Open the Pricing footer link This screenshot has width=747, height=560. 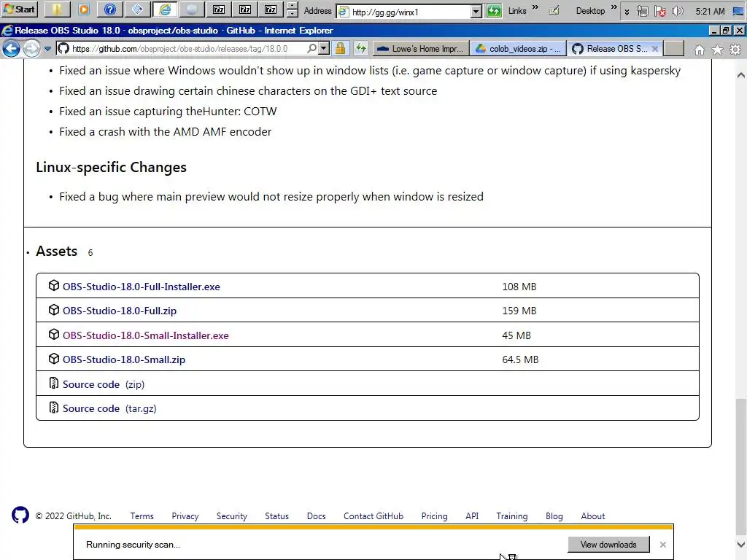(x=435, y=516)
